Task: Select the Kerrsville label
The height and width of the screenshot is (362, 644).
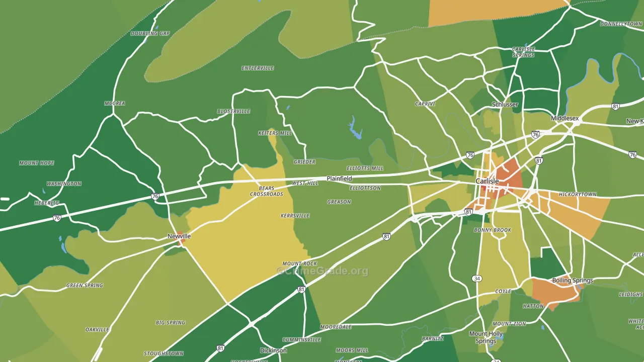Action: coord(295,216)
